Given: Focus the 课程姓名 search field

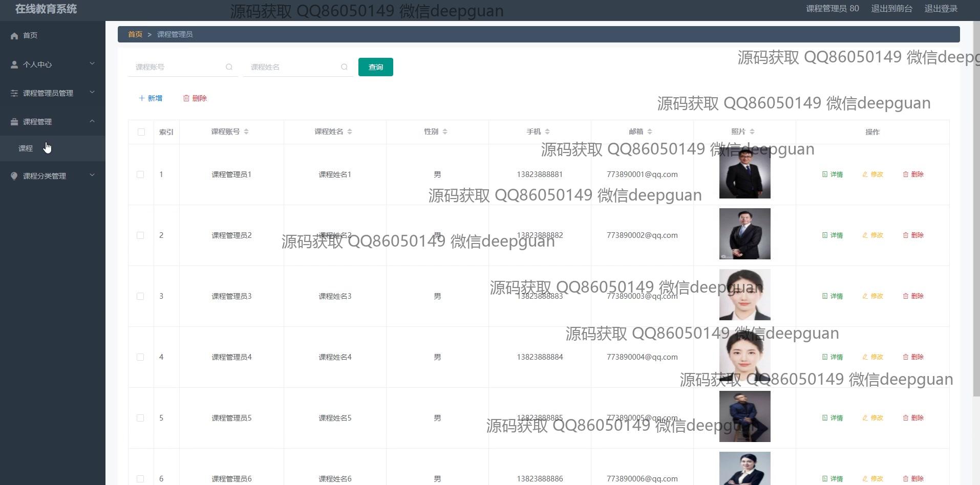Looking at the screenshot, I should 298,67.
